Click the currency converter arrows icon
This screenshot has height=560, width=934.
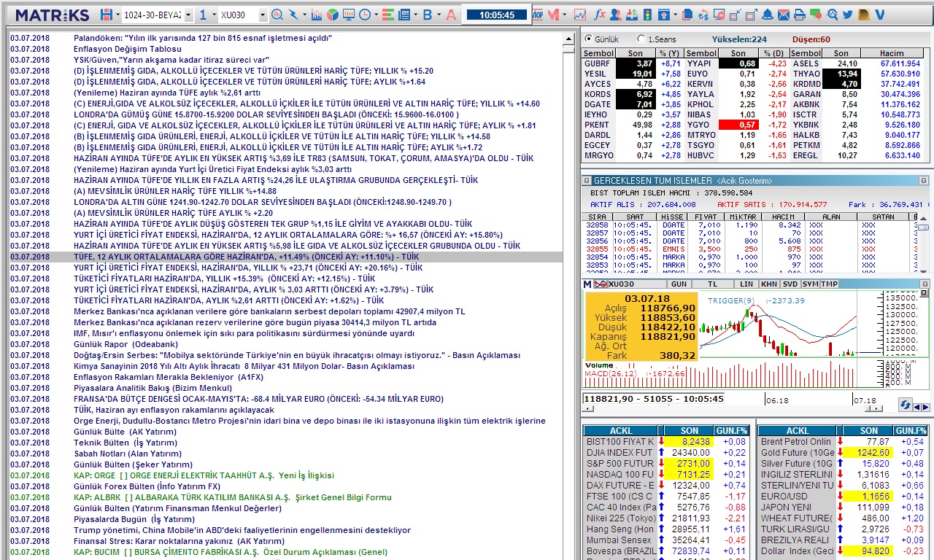pos(703,15)
